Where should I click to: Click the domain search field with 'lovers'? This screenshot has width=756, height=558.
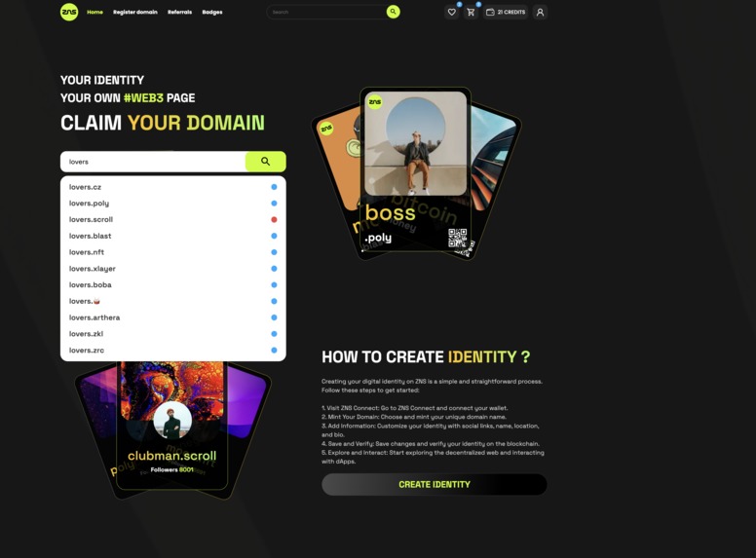(153, 162)
